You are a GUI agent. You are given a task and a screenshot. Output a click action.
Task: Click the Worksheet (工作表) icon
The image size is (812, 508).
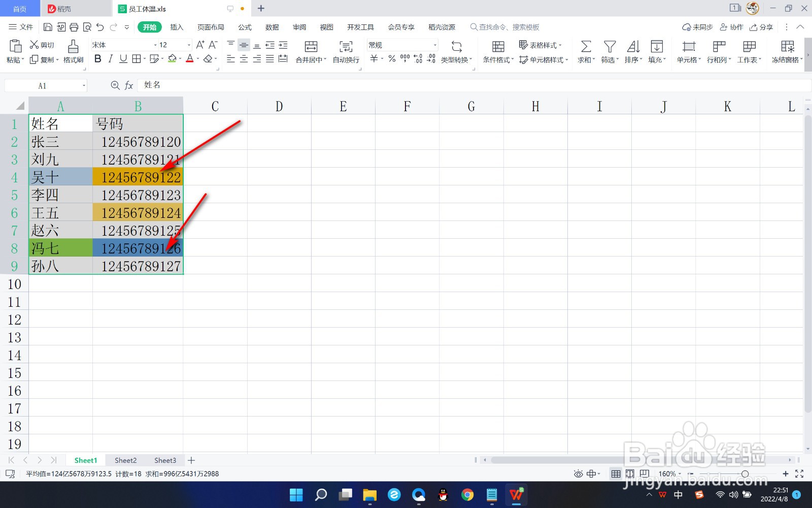pos(749,47)
